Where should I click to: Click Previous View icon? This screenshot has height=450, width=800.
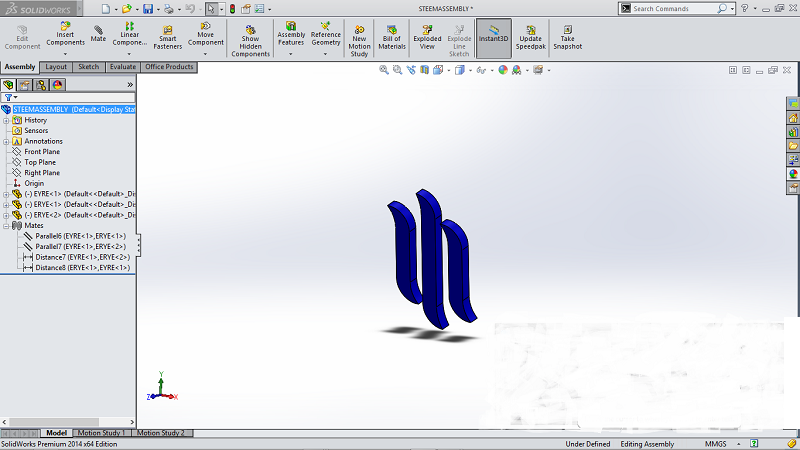(x=411, y=70)
